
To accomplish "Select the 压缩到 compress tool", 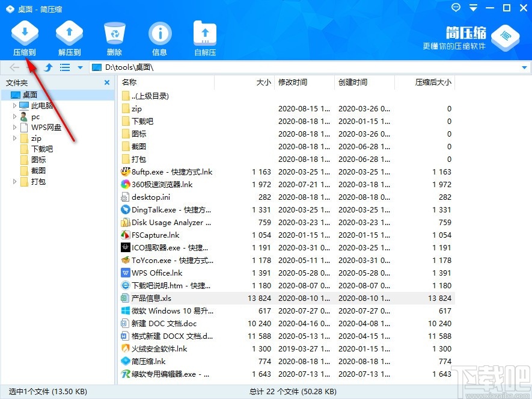I will (24, 37).
